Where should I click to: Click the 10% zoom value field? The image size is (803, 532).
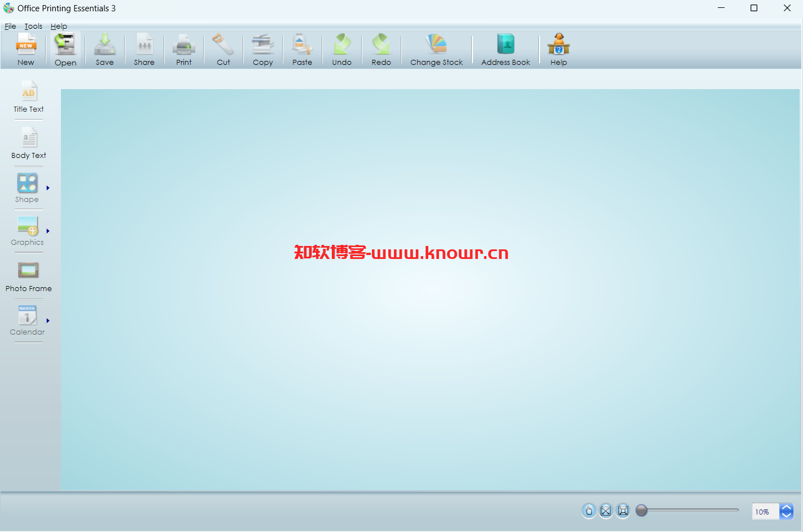(x=765, y=512)
